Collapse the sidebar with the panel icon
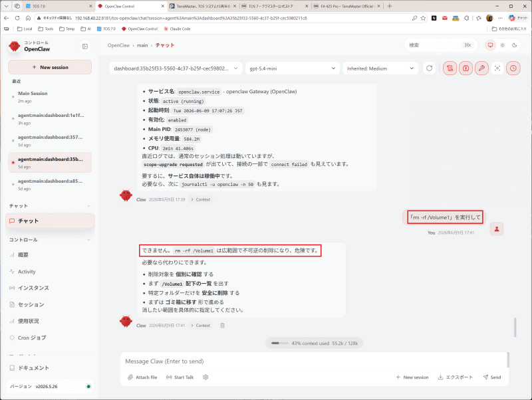Viewport: 532px width, 400px height. [85, 47]
